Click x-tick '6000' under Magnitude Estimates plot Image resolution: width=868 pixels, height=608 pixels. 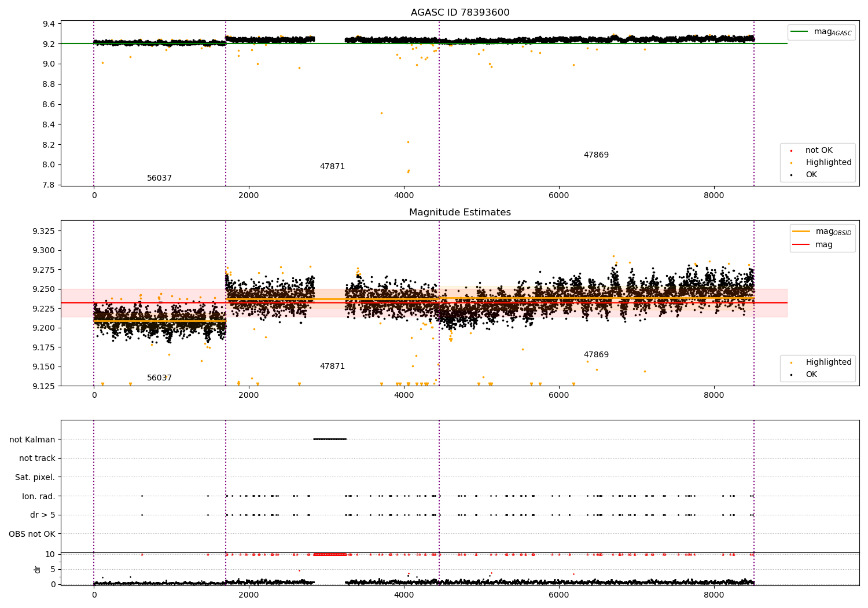(559, 395)
